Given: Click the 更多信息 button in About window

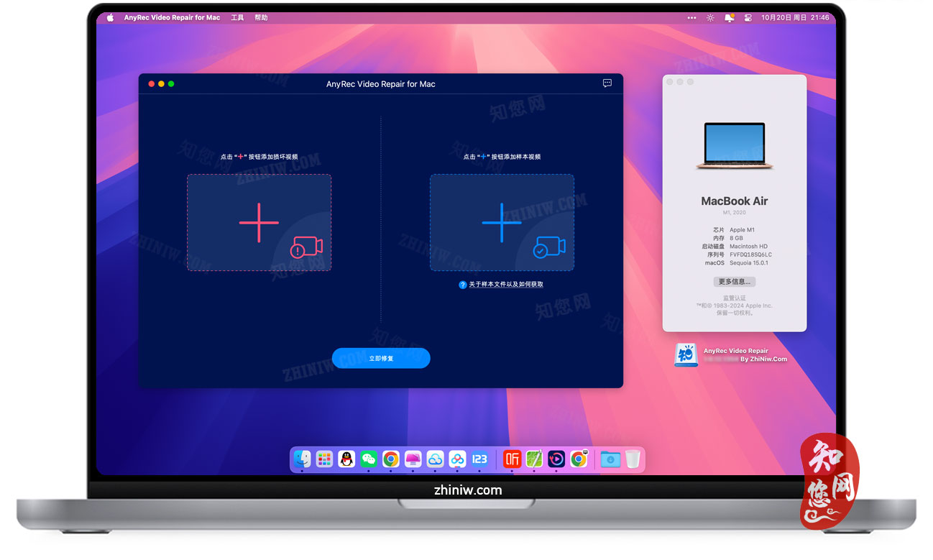Looking at the screenshot, I should (735, 282).
